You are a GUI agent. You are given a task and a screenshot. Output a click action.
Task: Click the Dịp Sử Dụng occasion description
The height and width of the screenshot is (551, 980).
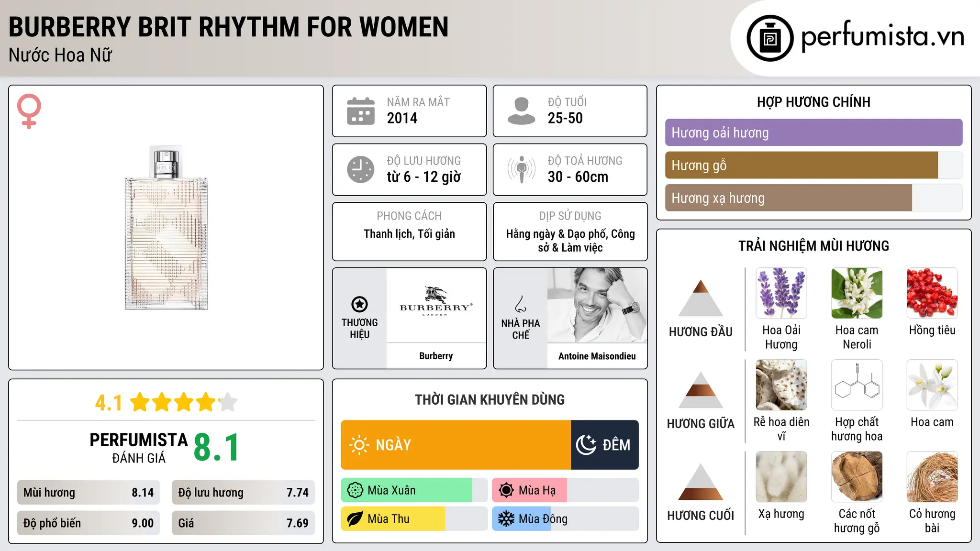(x=570, y=241)
